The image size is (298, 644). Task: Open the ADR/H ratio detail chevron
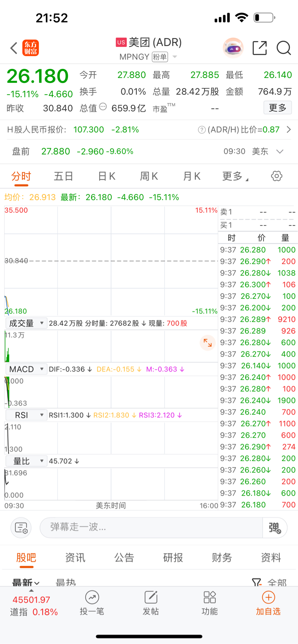[289, 130]
